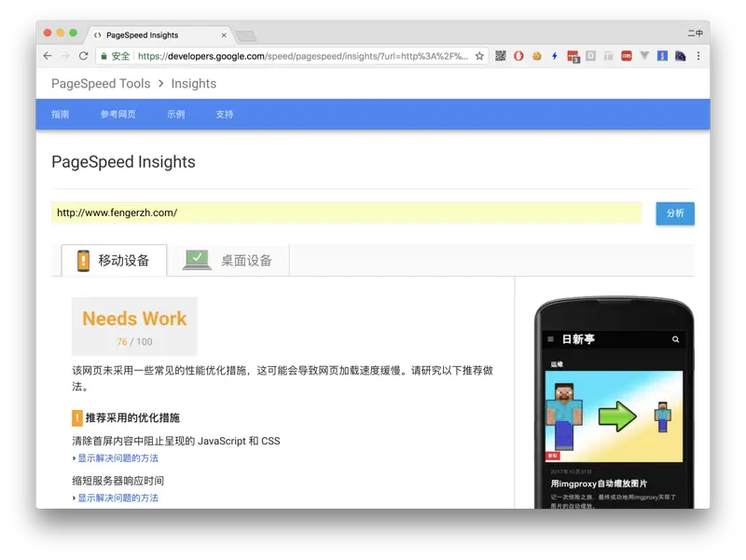Viewport: 746px width, 560px height.
Task: Click the gray Vue devtools extension icon
Action: click(x=644, y=56)
